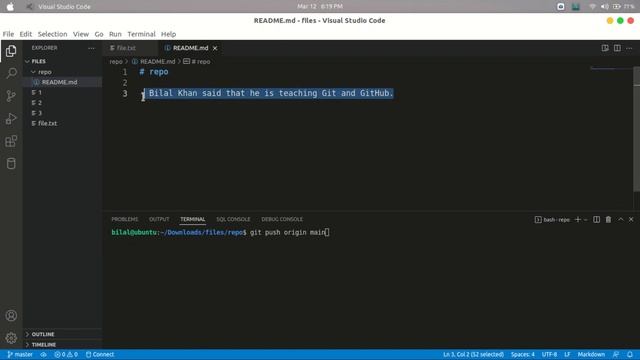Expand the OUTLINE section
640x360 pixels.
click(62, 334)
